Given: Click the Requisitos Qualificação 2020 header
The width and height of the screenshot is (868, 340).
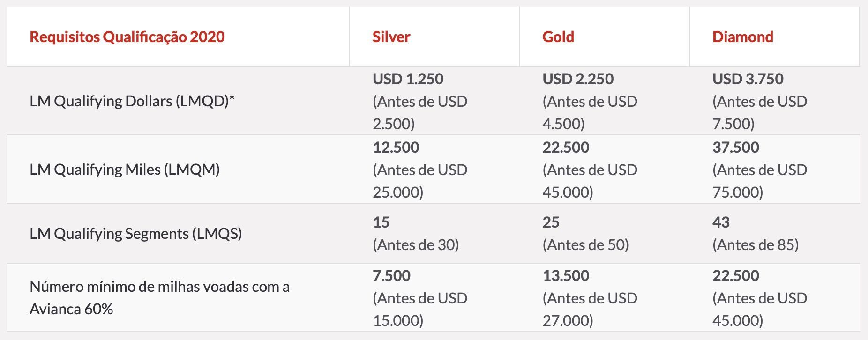Looking at the screenshot, I should [127, 37].
